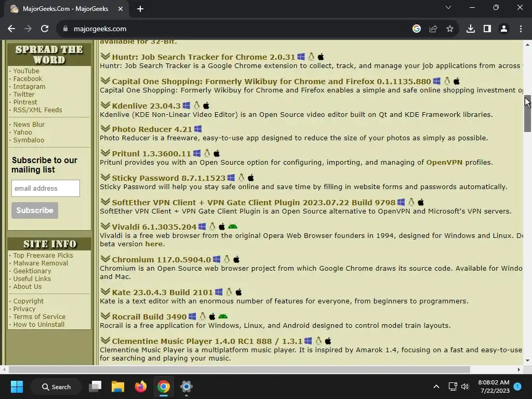Screen dimensions: 532x399
Task: Click the Windows icon beside Chromium
Action: pos(217,260)
